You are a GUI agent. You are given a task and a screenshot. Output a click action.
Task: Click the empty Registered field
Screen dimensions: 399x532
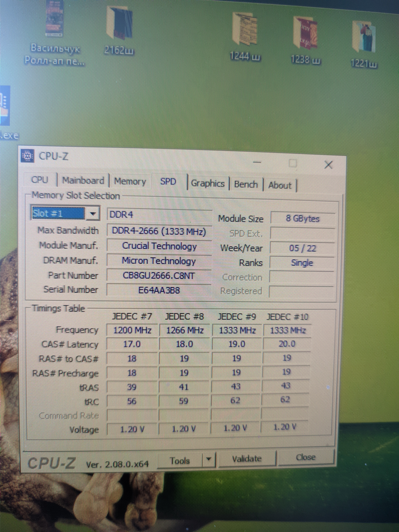[301, 292]
